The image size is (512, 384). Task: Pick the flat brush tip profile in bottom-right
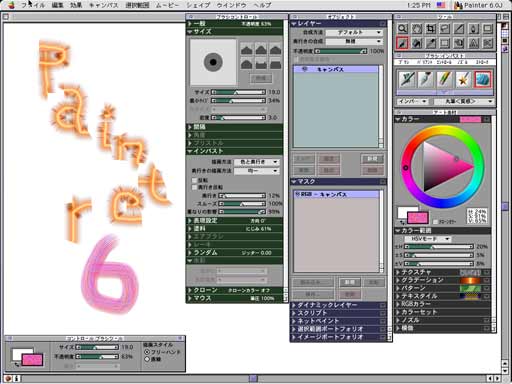[275, 64]
